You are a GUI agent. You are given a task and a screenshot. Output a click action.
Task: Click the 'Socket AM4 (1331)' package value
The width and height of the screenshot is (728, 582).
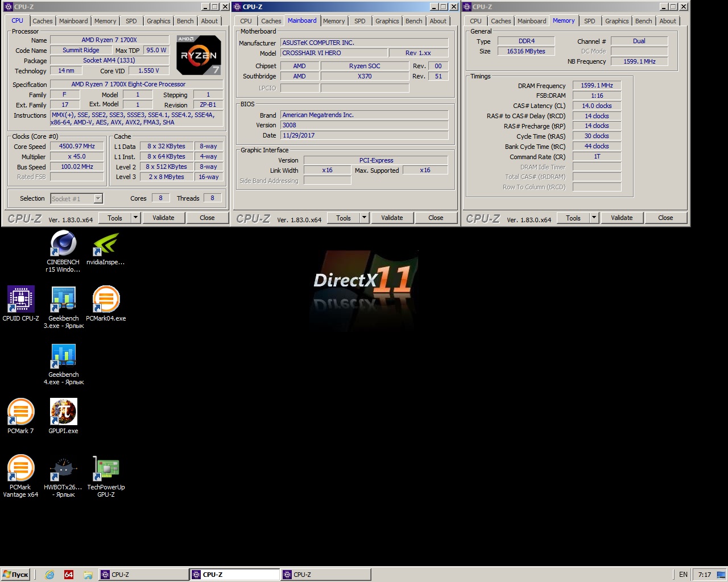109,60
